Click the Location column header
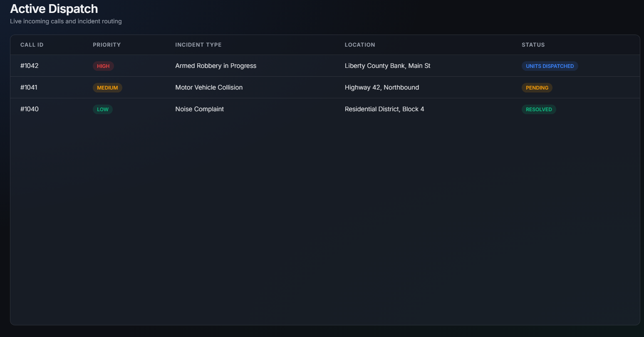Image resolution: width=644 pixels, height=337 pixels. tap(360, 45)
